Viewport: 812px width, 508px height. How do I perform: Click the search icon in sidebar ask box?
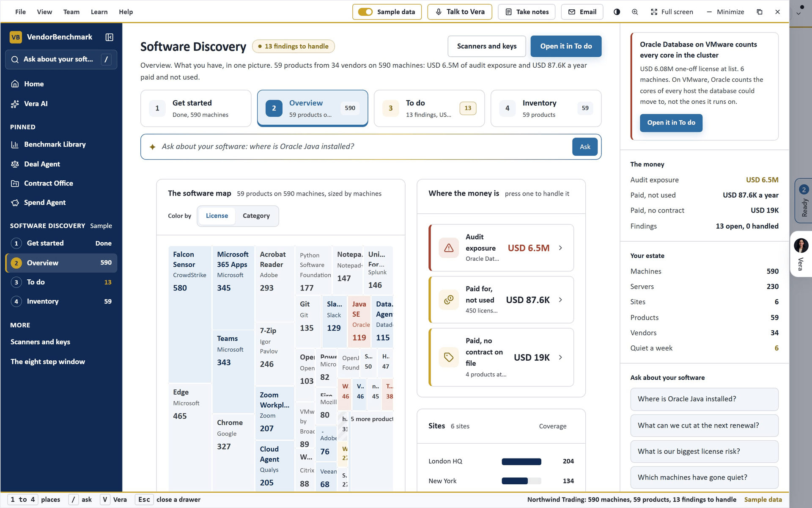tap(15, 59)
